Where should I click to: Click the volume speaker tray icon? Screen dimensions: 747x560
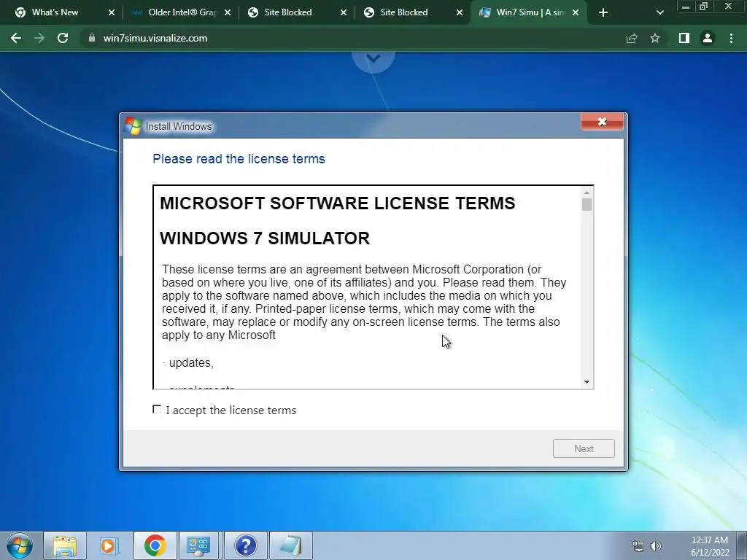pos(656,546)
